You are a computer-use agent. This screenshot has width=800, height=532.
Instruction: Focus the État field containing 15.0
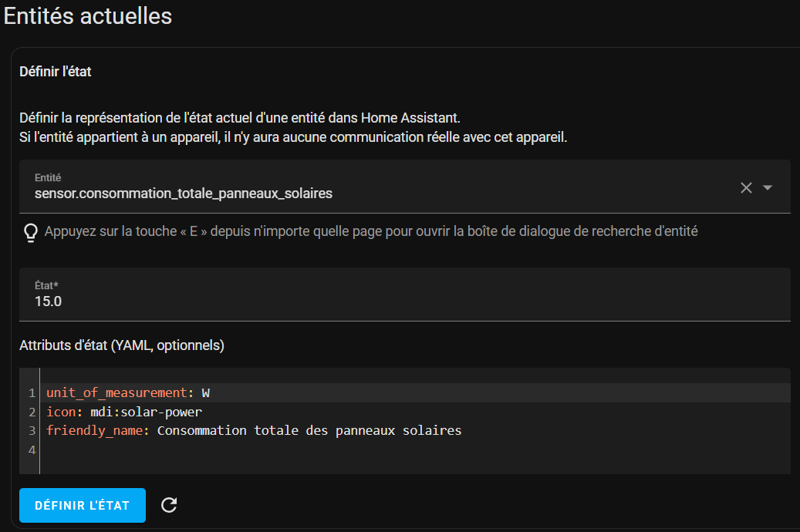404,295
